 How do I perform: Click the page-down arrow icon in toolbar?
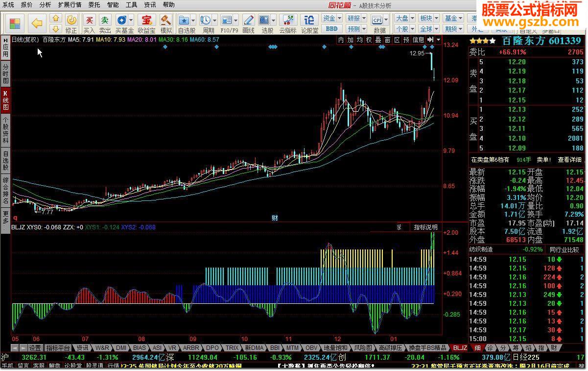pos(56,28)
